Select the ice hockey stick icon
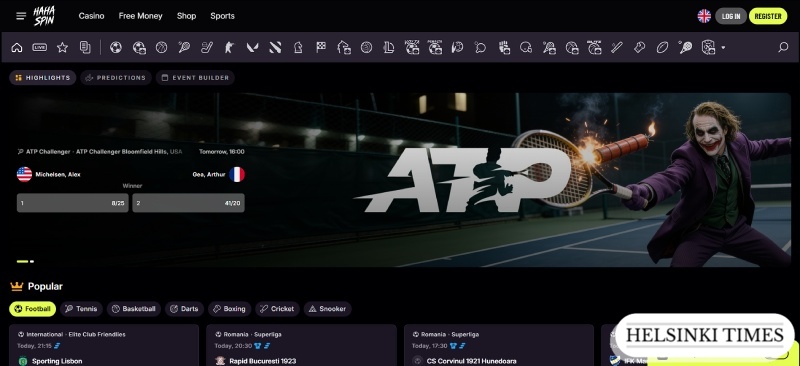800x366 pixels. pos(207,47)
